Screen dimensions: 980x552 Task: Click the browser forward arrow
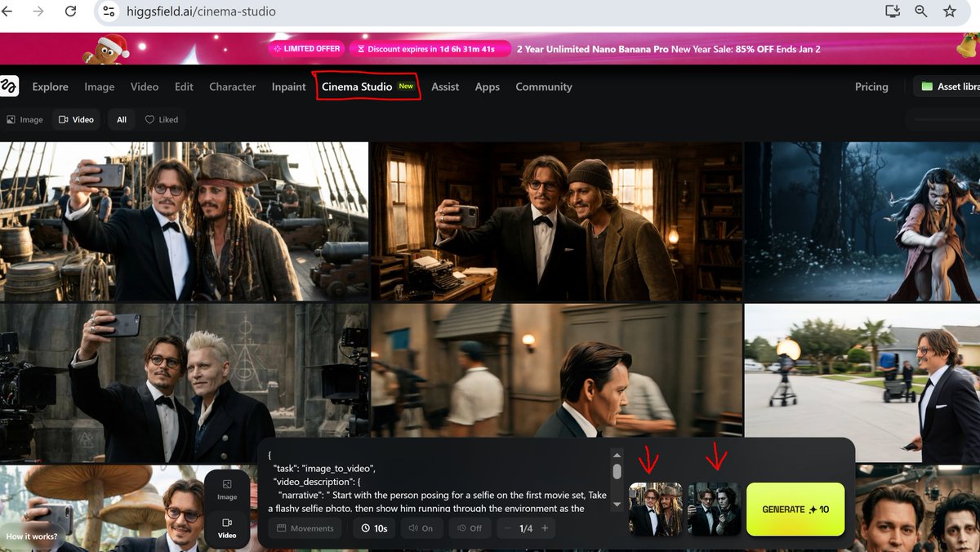pos(38,11)
